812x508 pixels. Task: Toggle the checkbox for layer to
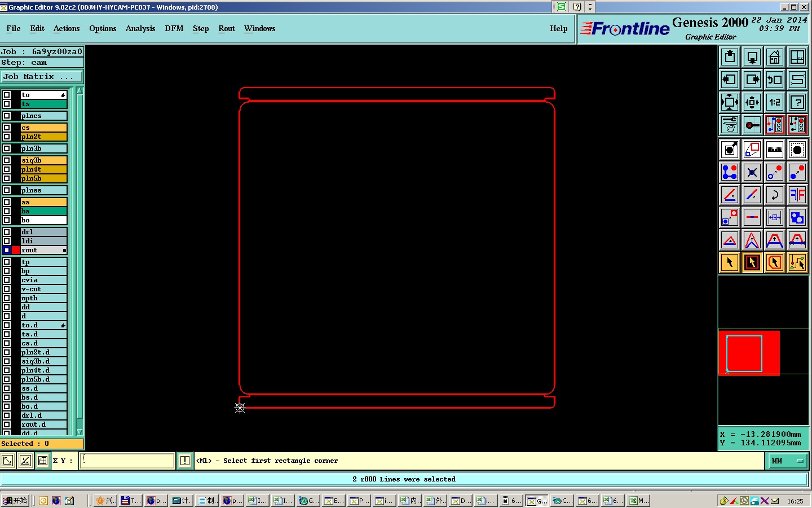point(7,95)
